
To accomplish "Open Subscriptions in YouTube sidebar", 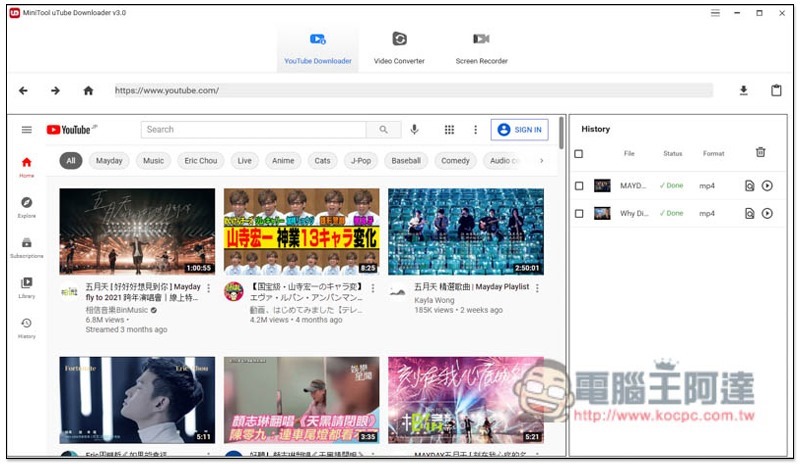I will coord(27,248).
